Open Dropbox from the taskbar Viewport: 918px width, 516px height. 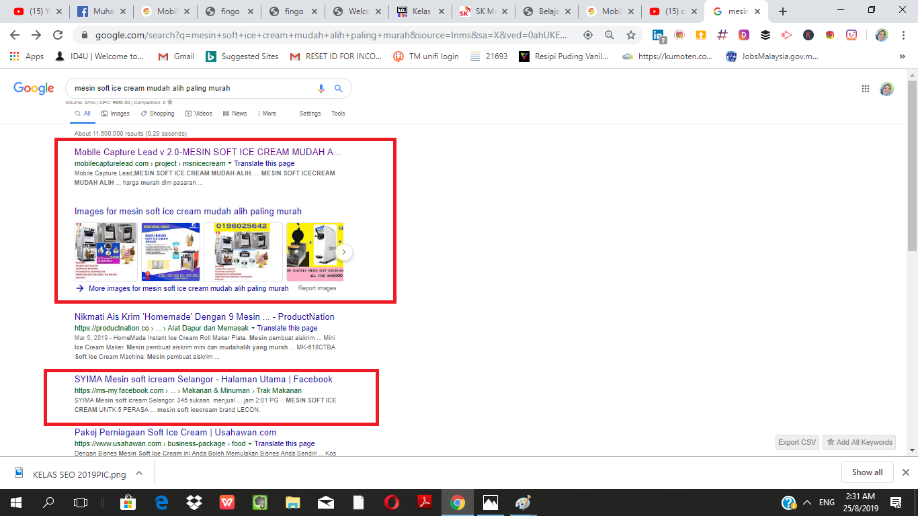194,503
